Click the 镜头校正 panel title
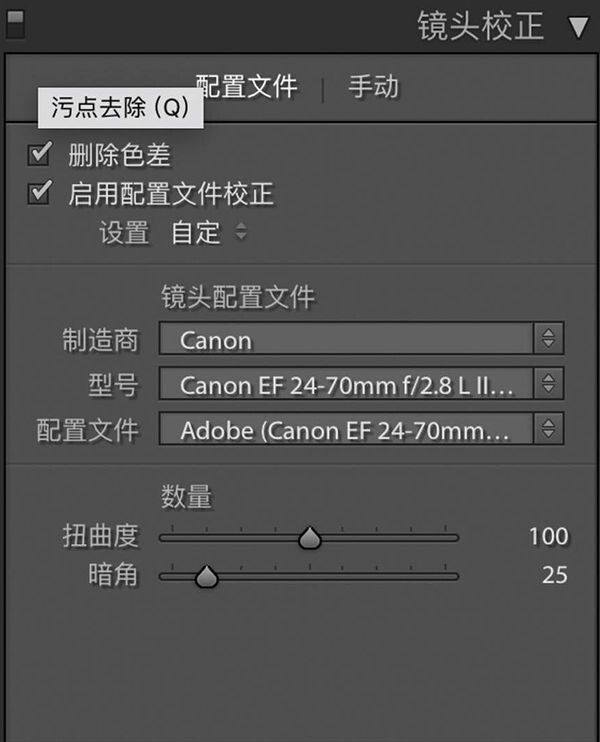 click(x=480, y=26)
